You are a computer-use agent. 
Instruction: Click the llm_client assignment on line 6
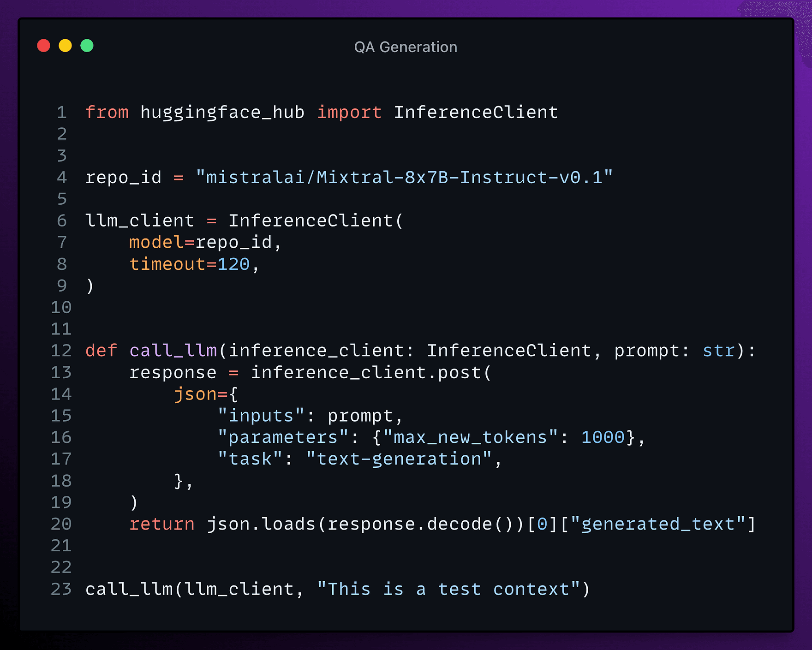[140, 221]
